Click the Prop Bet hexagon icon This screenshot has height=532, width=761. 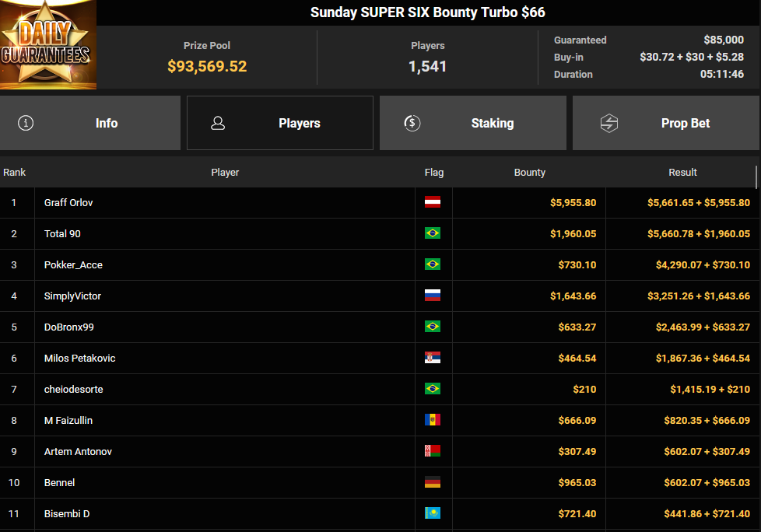click(608, 123)
